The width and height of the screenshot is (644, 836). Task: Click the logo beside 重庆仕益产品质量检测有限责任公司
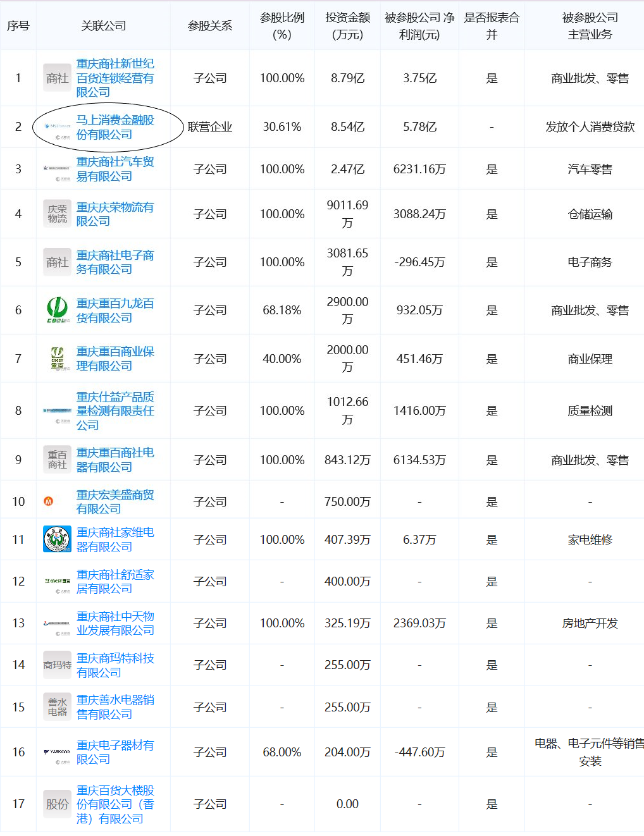(x=57, y=411)
